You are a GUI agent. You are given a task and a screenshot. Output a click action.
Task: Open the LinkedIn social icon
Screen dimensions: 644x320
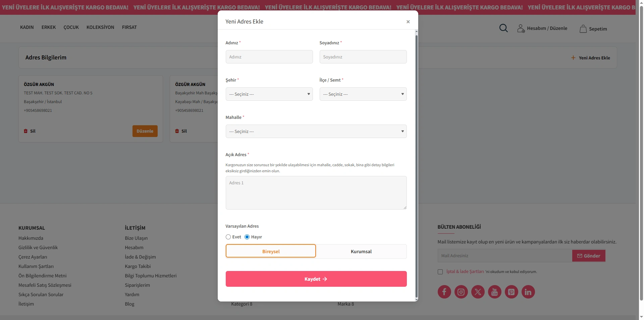[528, 292]
